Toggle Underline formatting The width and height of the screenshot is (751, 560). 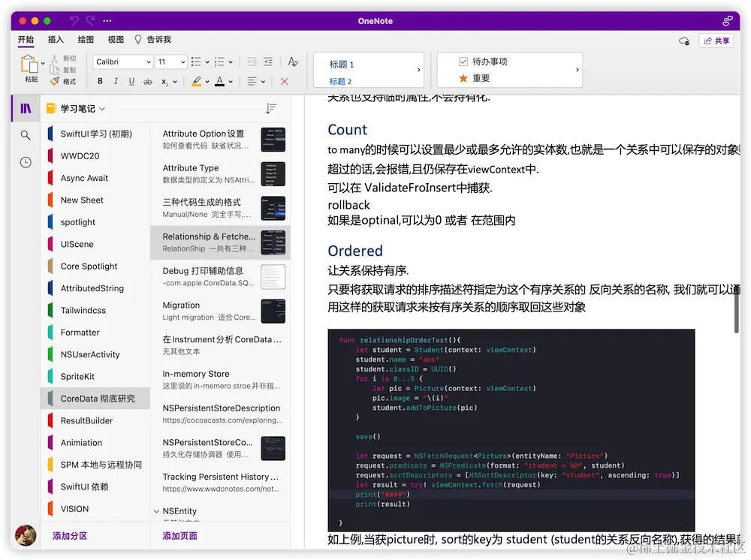131,81
